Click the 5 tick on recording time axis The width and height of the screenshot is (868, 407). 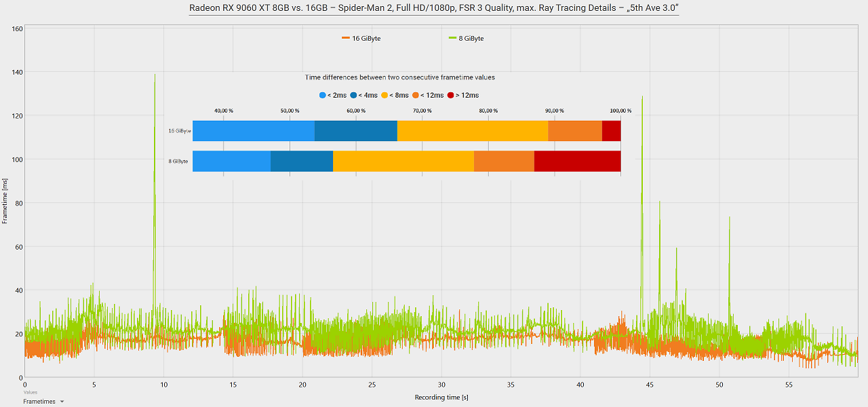coord(94,385)
